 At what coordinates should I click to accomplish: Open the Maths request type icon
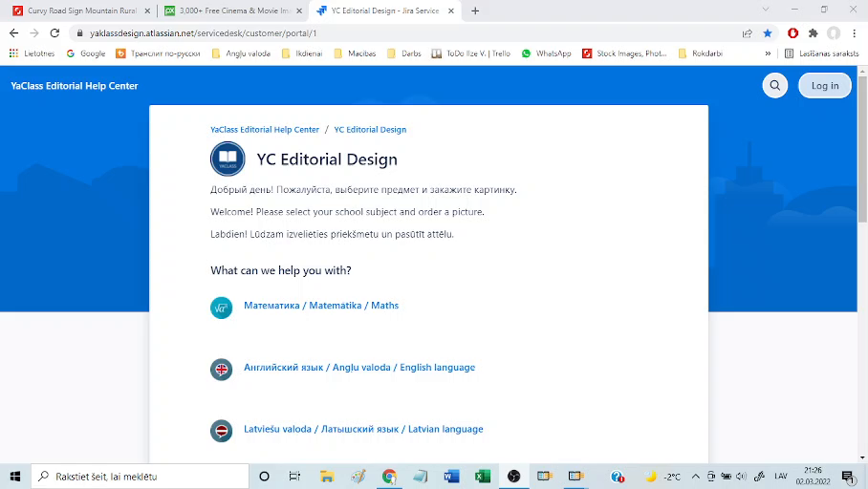[222, 308]
